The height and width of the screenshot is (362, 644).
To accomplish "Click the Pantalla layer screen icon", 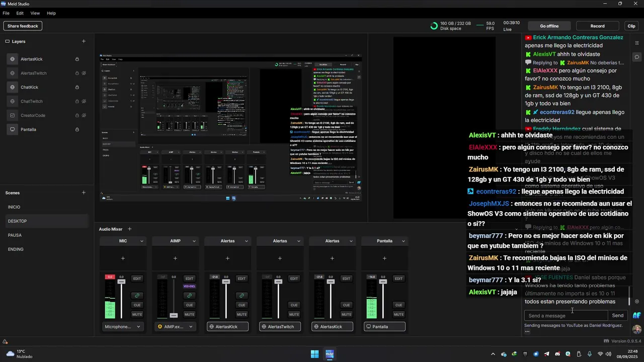I will coord(13,129).
